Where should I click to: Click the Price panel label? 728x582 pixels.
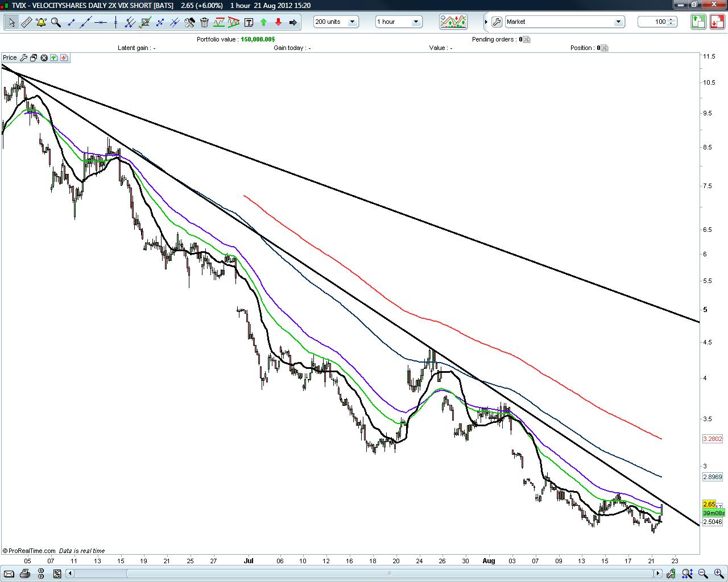(10, 57)
